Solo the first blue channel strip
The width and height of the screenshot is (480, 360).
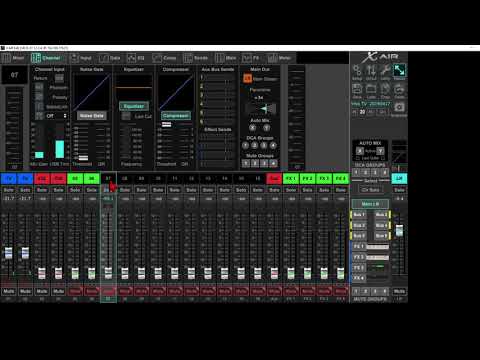click(9, 190)
